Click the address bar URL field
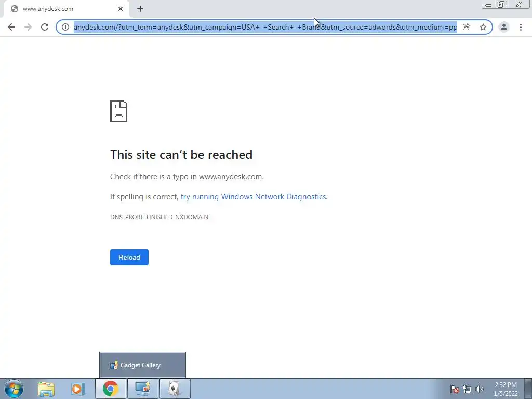 point(265,27)
